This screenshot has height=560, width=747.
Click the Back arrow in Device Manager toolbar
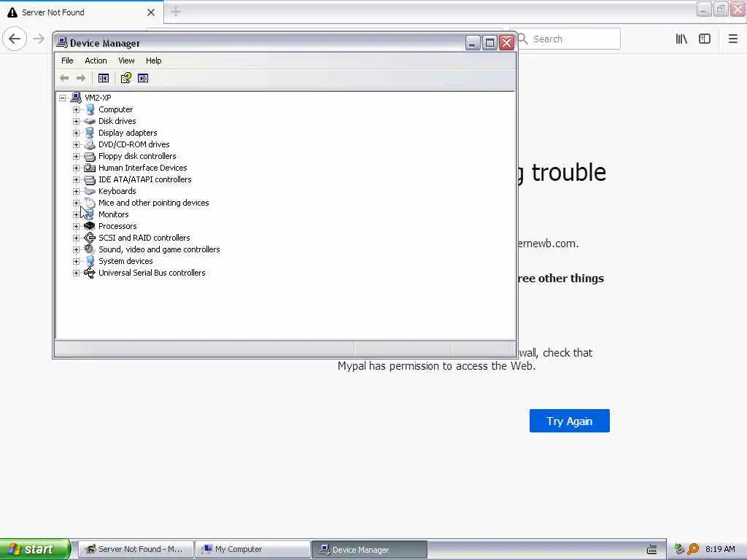[x=64, y=78]
